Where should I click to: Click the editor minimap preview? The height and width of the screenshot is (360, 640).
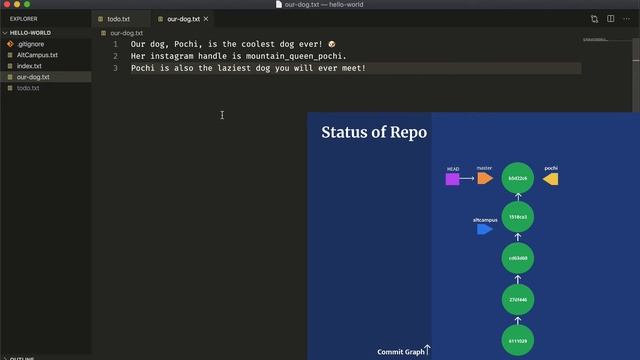[x=595, y=40]
